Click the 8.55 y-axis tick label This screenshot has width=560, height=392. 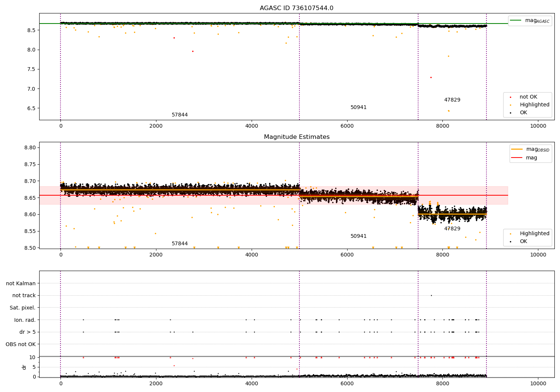[x=29, y=231]
